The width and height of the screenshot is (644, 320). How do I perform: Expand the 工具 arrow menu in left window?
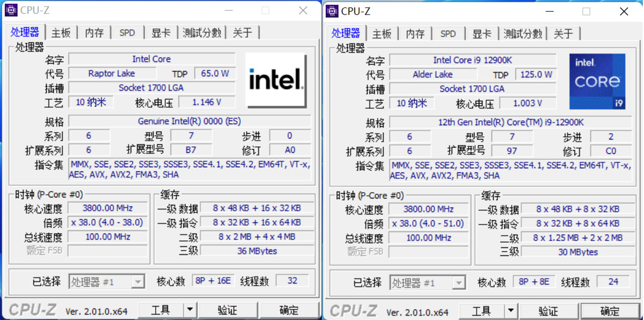click(x=190, y=310)
